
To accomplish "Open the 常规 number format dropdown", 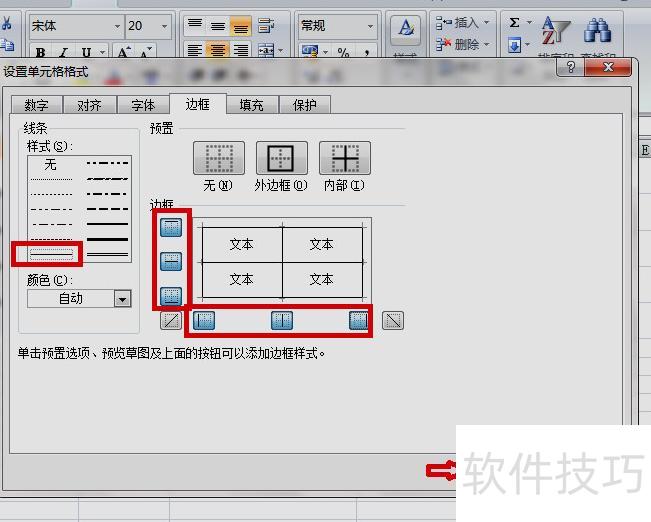I will [370, 26].
